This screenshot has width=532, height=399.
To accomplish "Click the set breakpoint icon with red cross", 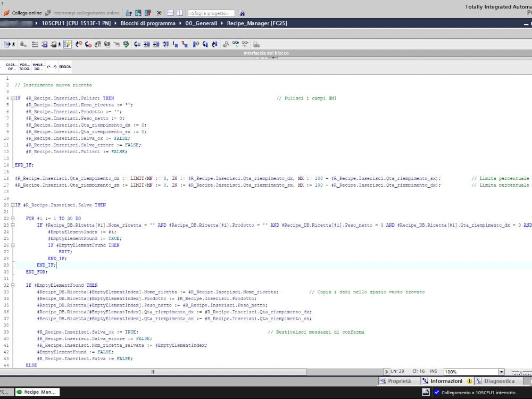I will point(79,44).
